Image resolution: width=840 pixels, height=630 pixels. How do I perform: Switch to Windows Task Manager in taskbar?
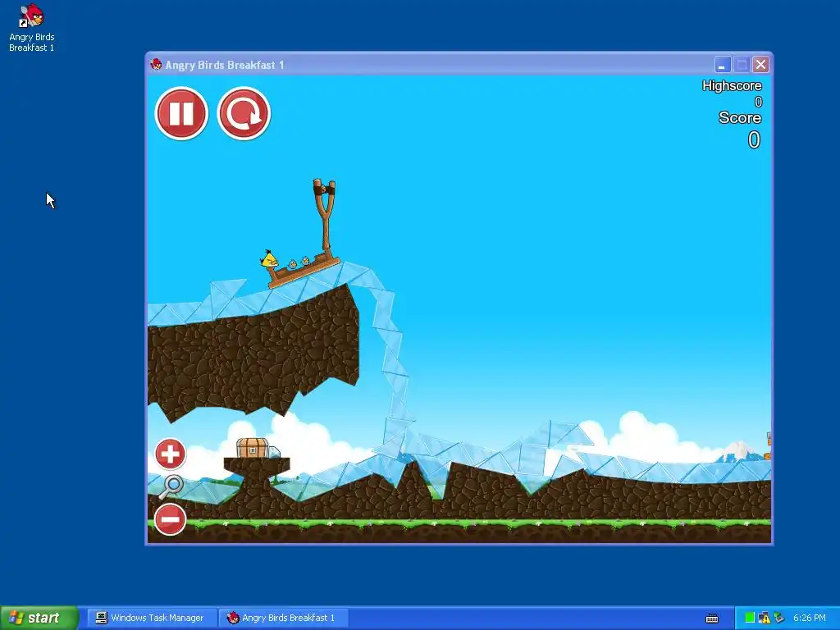150,618
